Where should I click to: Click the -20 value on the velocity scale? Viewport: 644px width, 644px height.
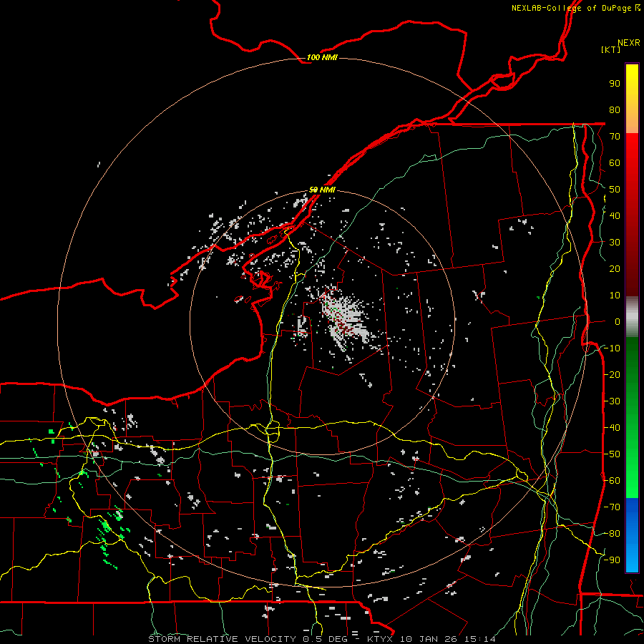pyautogui.click(x=612, y=374)
